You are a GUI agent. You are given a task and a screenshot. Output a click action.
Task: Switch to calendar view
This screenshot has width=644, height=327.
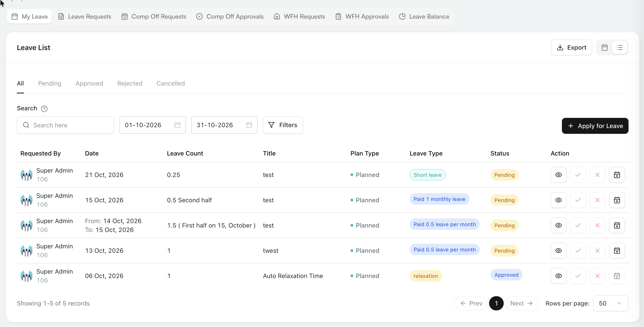[604, 47]
